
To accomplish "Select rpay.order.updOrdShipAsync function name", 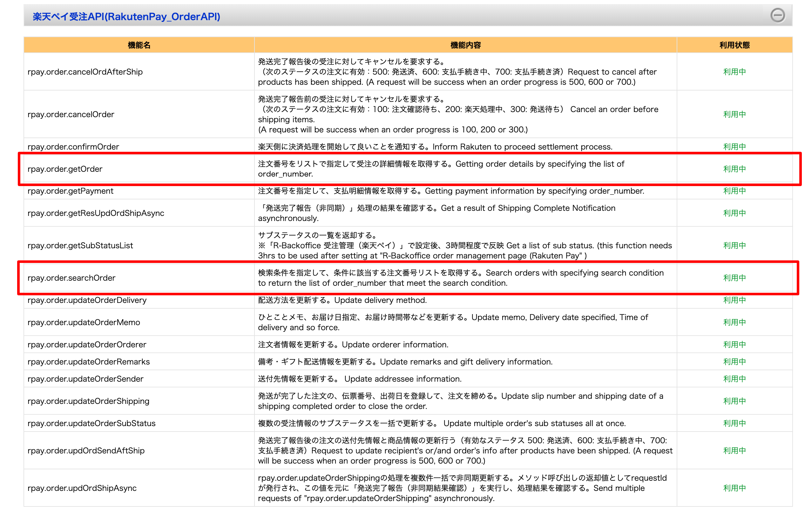I will [x=82, y=488].
